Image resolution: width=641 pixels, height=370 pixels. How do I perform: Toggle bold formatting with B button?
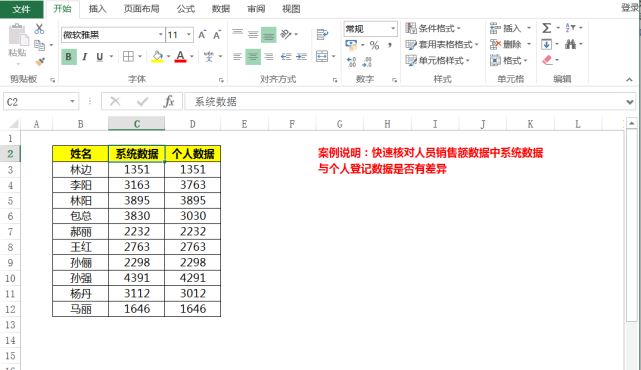(69, 57)
